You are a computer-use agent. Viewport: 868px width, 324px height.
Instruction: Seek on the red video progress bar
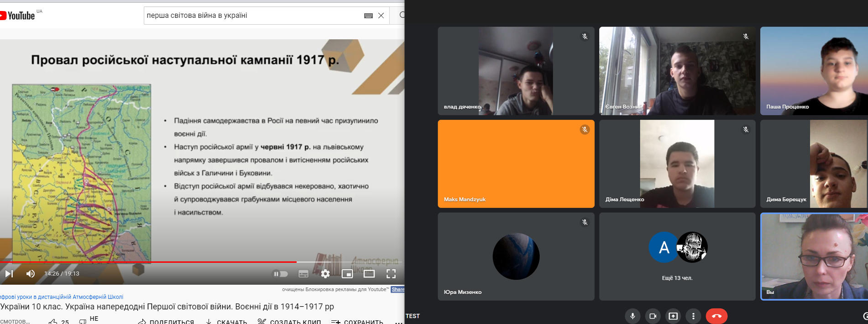tap(202, 262)
